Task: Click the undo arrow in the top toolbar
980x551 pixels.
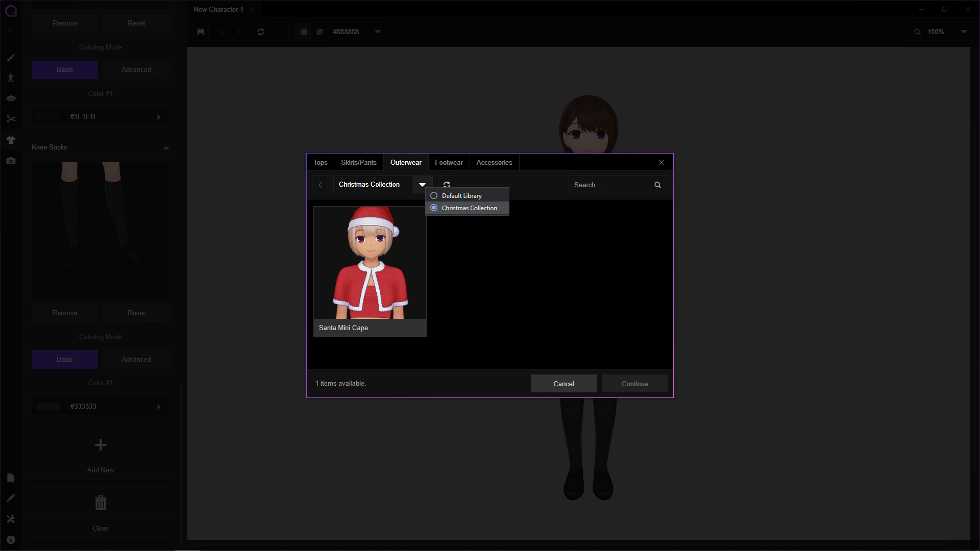Action: coord(223,32)
